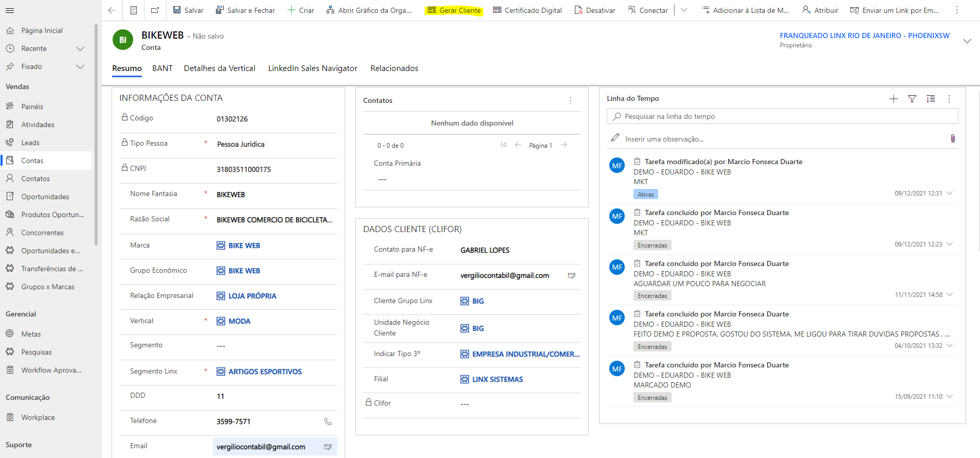Image resolution: width=980 pixels, height=458 pixels.
Task: Expand the Recente section in sidebar
Action: 80,48
